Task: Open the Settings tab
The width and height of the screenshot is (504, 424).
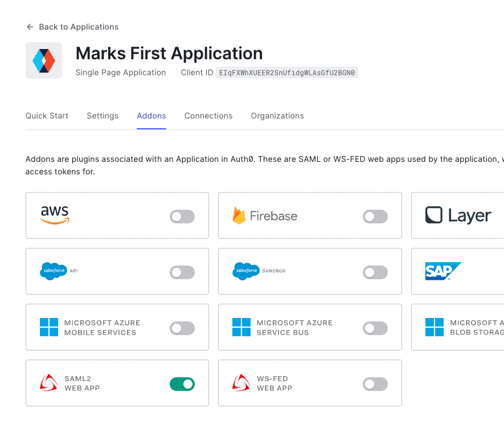Action: [103, 116]
